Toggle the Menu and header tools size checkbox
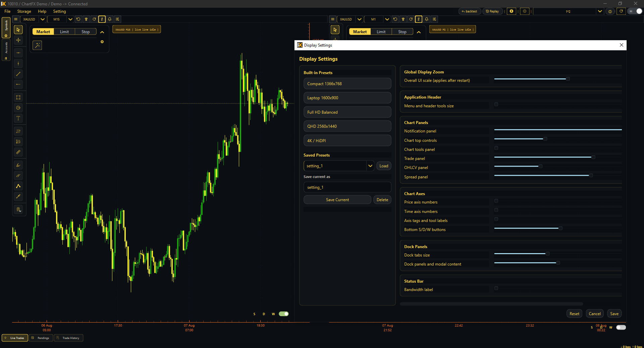Screen dimensions: 644x348 tap(496, 105)
